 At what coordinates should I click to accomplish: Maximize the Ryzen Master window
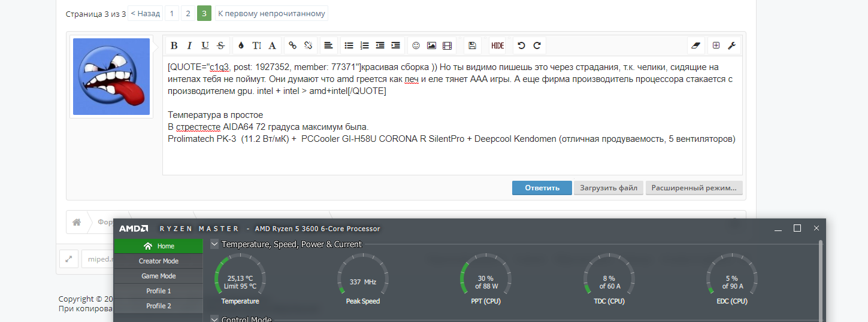tap(797, 228)
